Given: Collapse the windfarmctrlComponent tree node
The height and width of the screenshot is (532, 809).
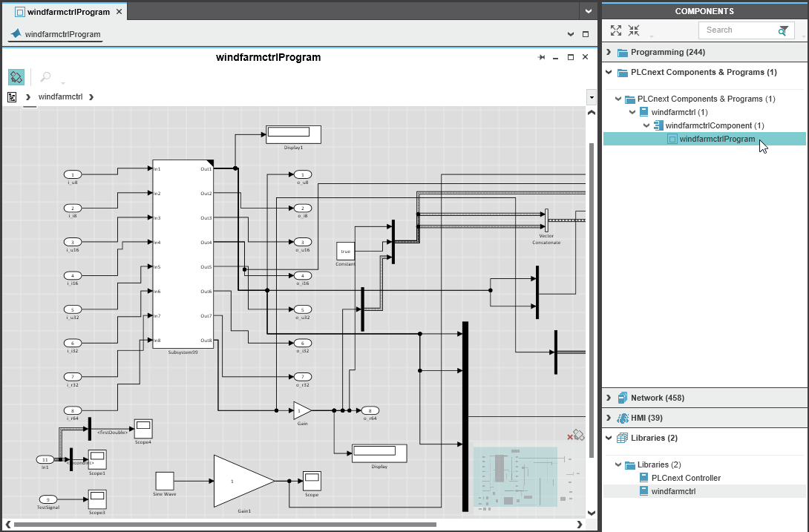Looking at the screenshot, I should [x=646, y=125].
